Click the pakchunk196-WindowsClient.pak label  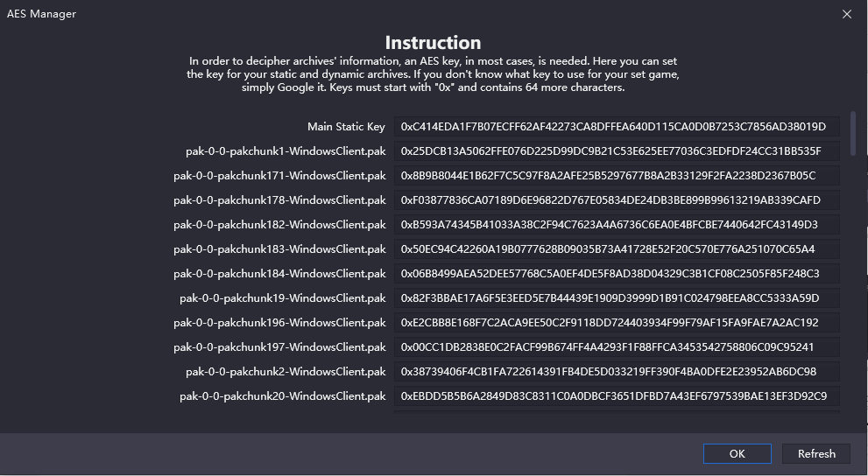(x=279, y=322)
